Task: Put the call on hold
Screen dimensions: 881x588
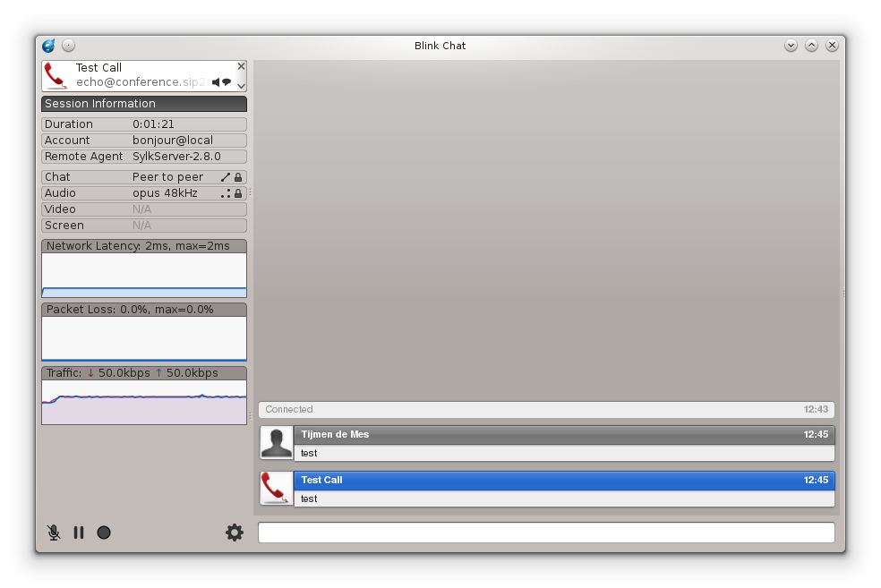Action: point(79,533)
